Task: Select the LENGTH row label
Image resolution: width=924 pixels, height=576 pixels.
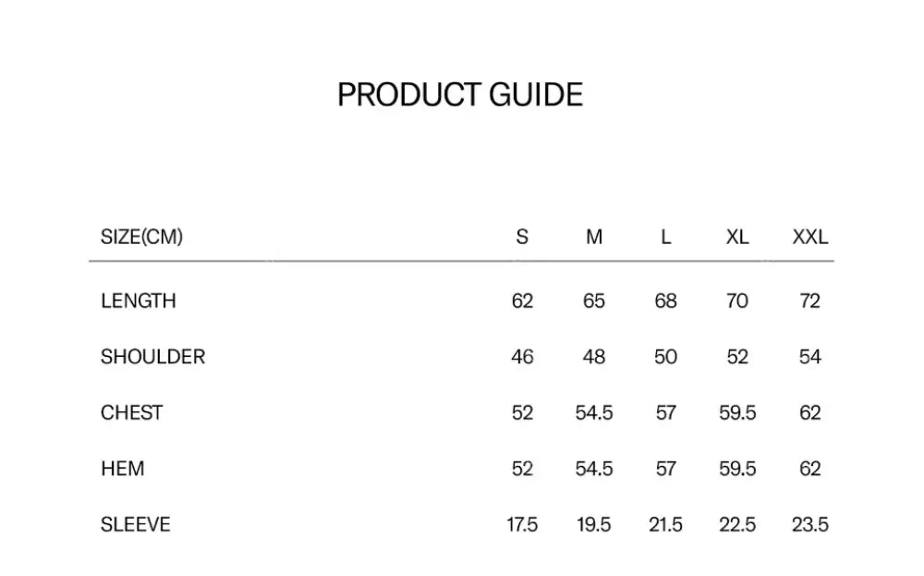Action: [139, 301]
